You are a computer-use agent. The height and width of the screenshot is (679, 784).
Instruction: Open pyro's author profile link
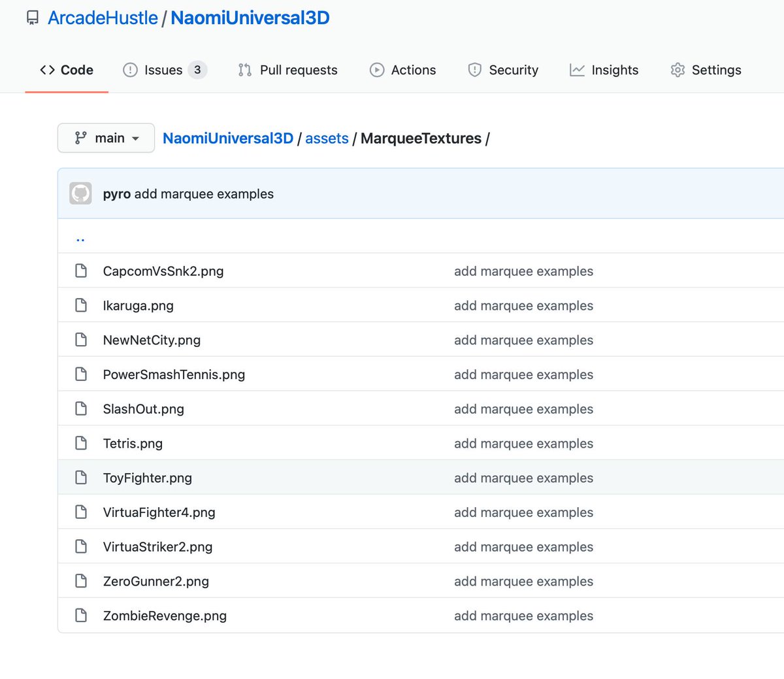point(117,194)
